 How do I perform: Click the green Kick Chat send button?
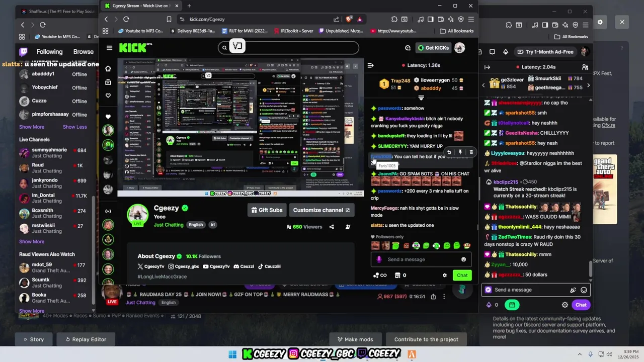coord(462,275)
